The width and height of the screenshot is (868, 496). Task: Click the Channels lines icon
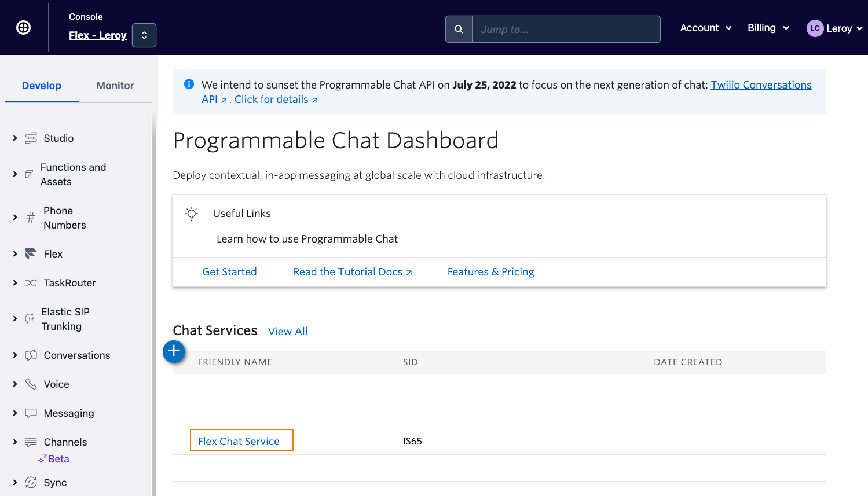click(31, 442)
